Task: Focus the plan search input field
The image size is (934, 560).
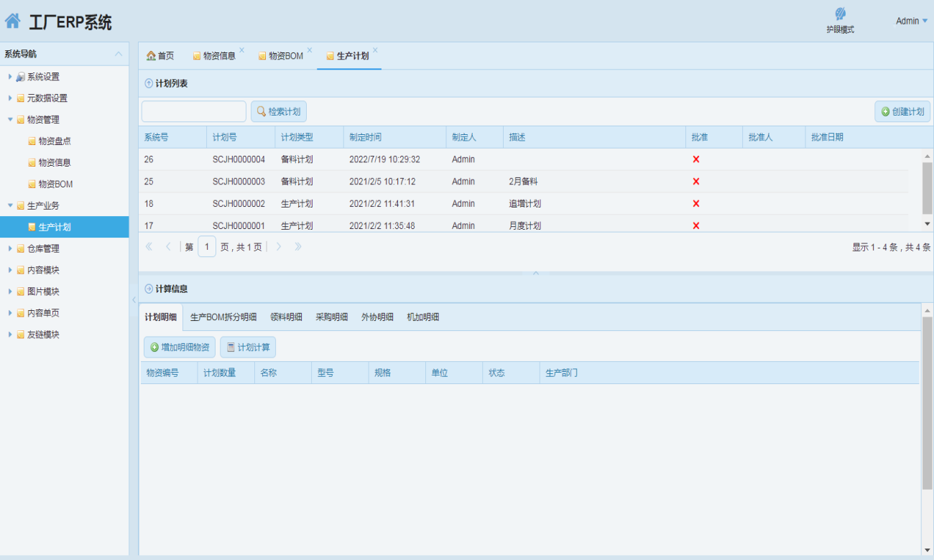Action: 194,111
